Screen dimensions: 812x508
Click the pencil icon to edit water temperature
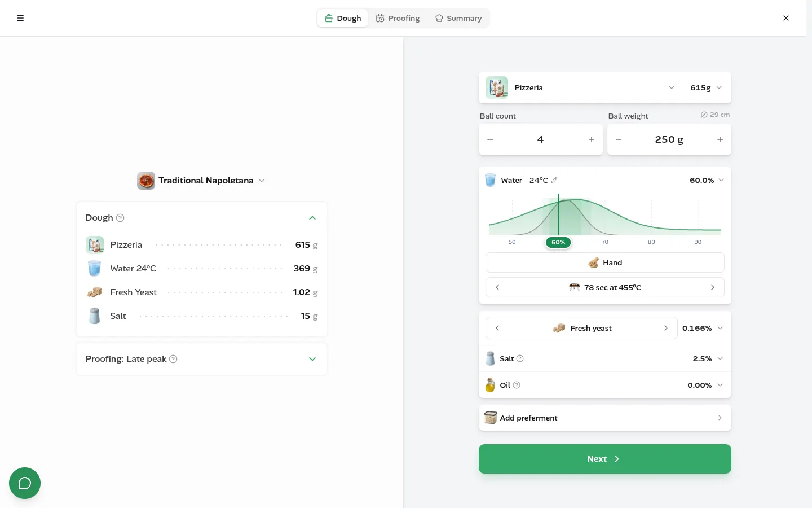pyautogui.click(x=554, y=180)
